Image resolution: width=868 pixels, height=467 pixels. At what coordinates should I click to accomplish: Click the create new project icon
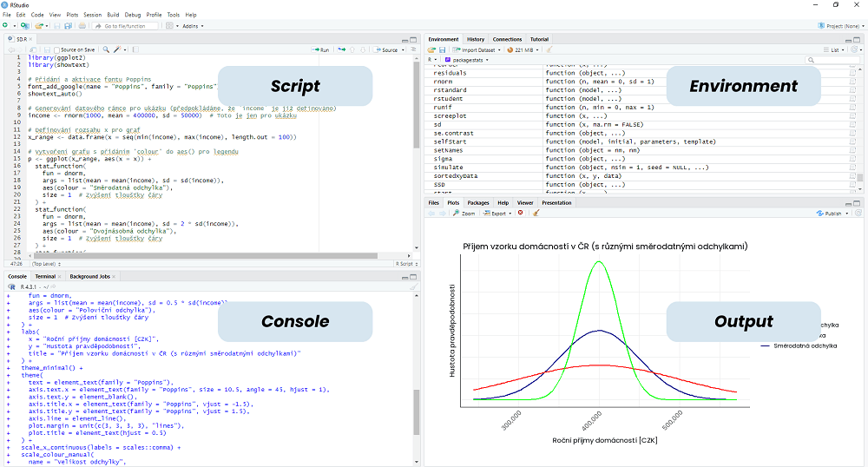(x=25, y=25)
